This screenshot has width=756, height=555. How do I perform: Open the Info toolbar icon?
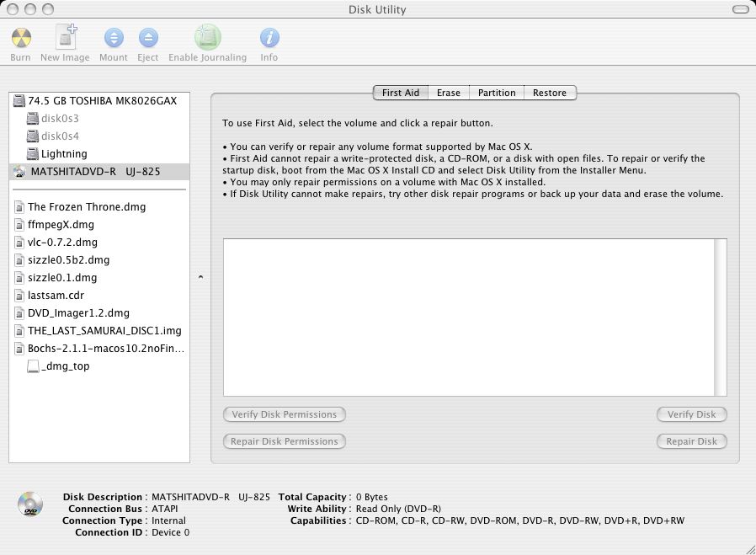tap(269, 38)
